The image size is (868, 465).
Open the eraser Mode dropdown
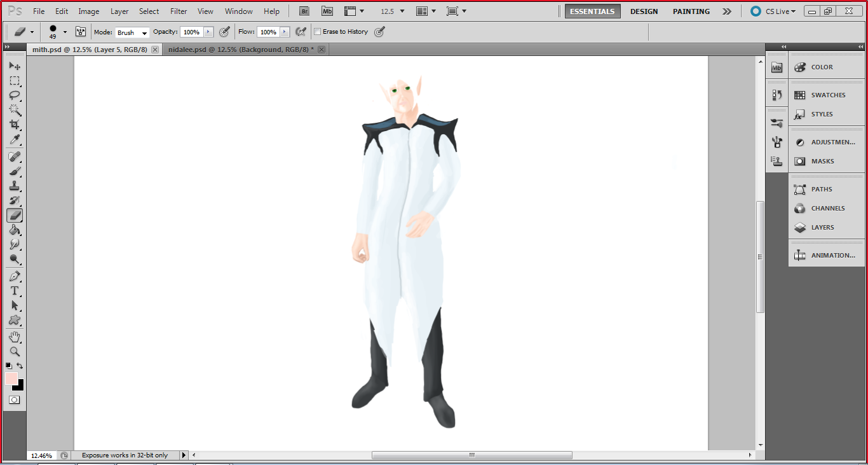click(133, 32)
